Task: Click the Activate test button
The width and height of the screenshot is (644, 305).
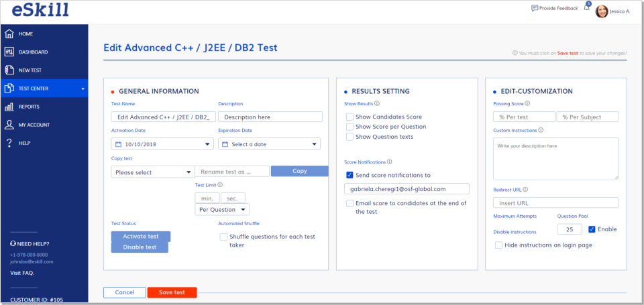Action: (x=141, y=237)
